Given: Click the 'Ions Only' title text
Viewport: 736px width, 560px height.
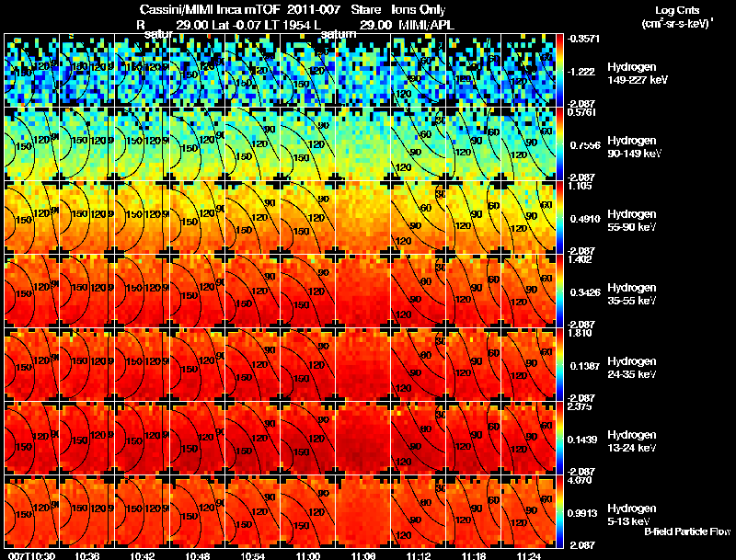Looking at the screenshot, I should coord(418,10).
